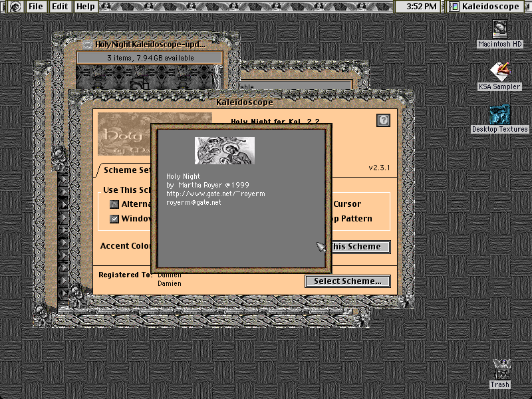Open the Edit menu

click(60, 7)
